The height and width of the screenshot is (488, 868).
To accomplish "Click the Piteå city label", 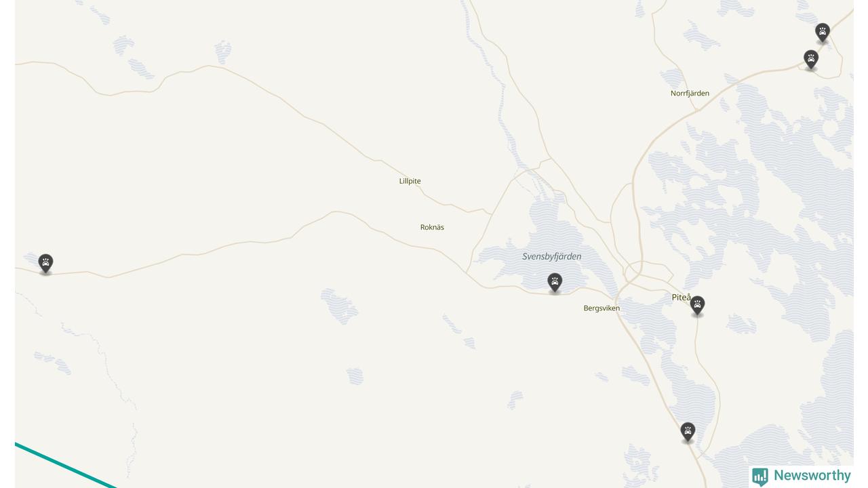I will tap(681, 298).
